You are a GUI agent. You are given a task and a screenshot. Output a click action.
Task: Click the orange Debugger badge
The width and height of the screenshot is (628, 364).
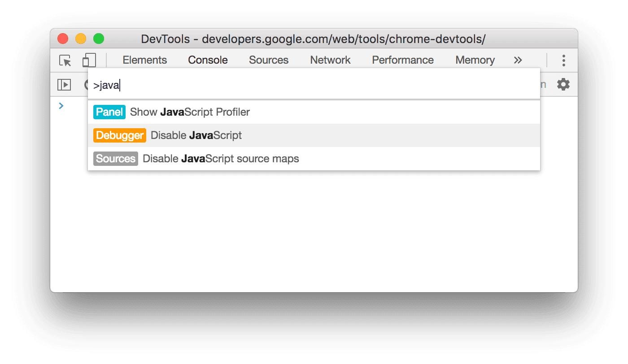(x=120, y=135)
